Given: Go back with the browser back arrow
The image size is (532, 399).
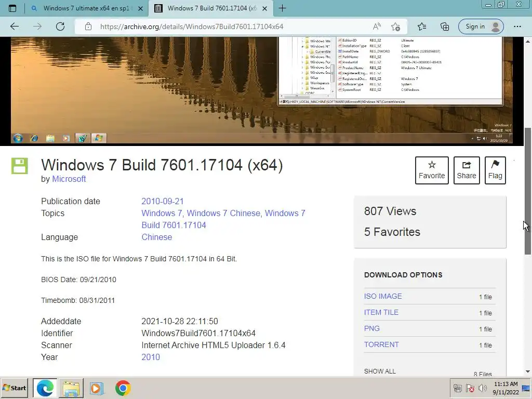Looking at the screenshot, I should (14, 26).
